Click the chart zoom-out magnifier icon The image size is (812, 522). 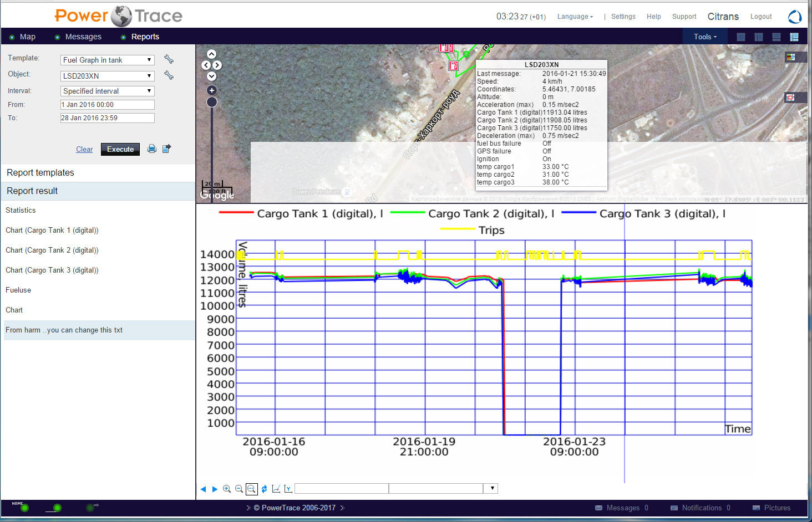(x=239, y=489)
